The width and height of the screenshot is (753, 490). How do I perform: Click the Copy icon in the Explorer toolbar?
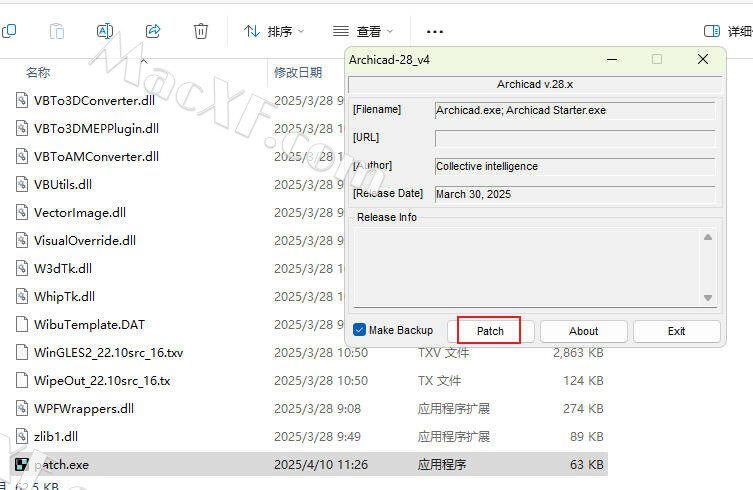point(9,31)
